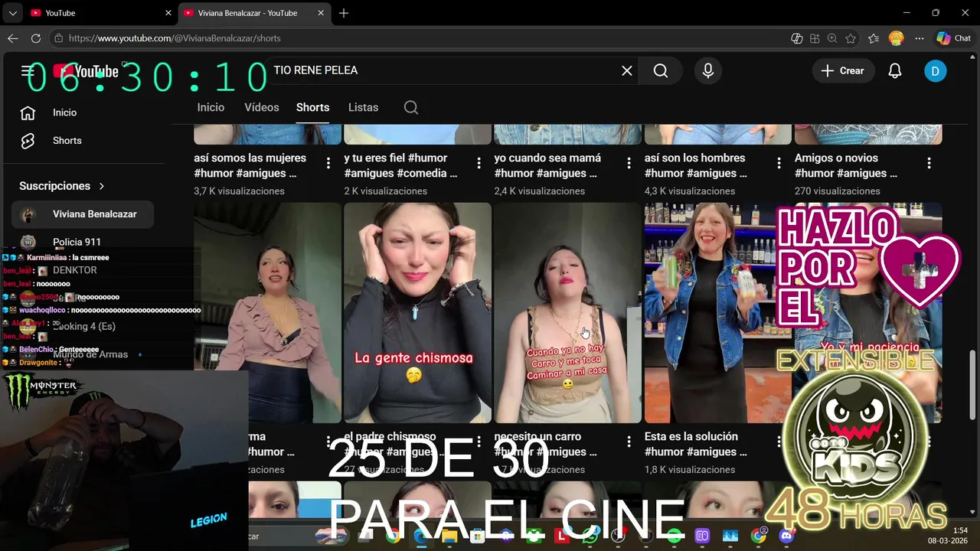Switch to the channel Inicio tab
980x551 pixels.
(211, 107)
